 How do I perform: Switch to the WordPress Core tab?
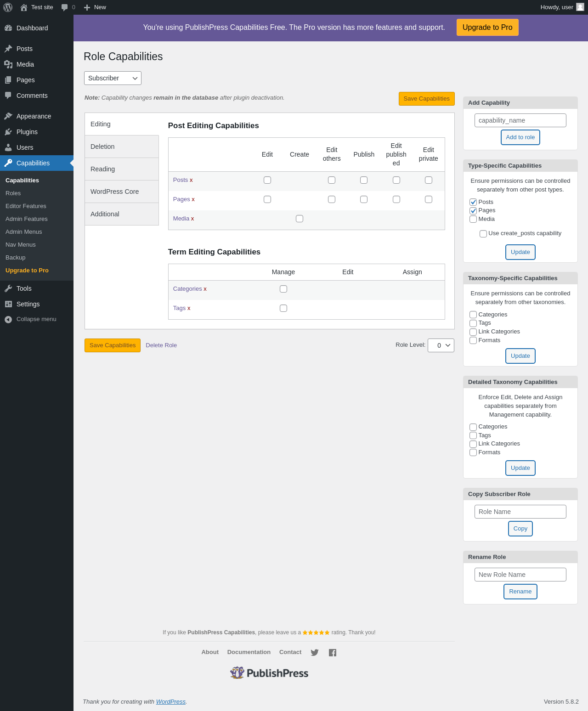point(122,192)
